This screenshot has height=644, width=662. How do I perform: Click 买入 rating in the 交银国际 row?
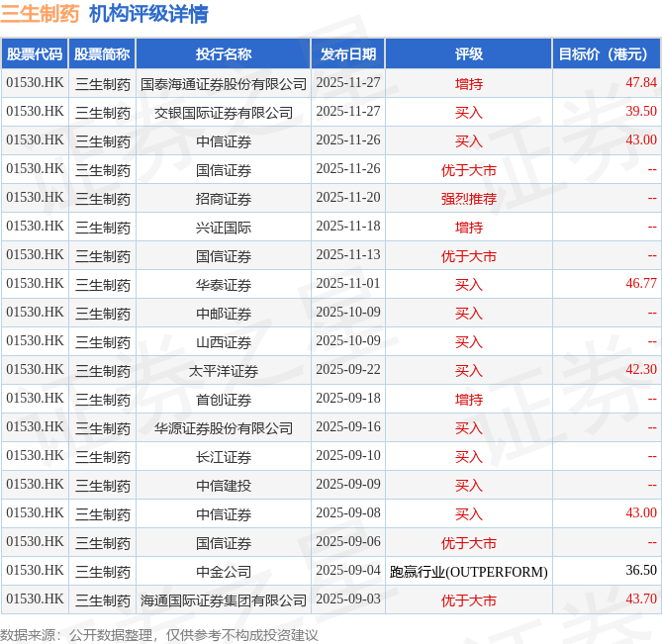[469, 113]
